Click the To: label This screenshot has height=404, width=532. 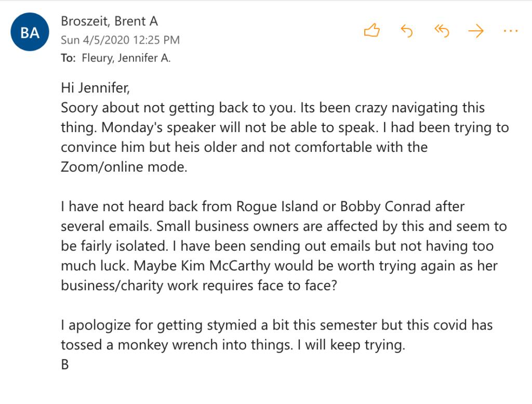point(68,58)
